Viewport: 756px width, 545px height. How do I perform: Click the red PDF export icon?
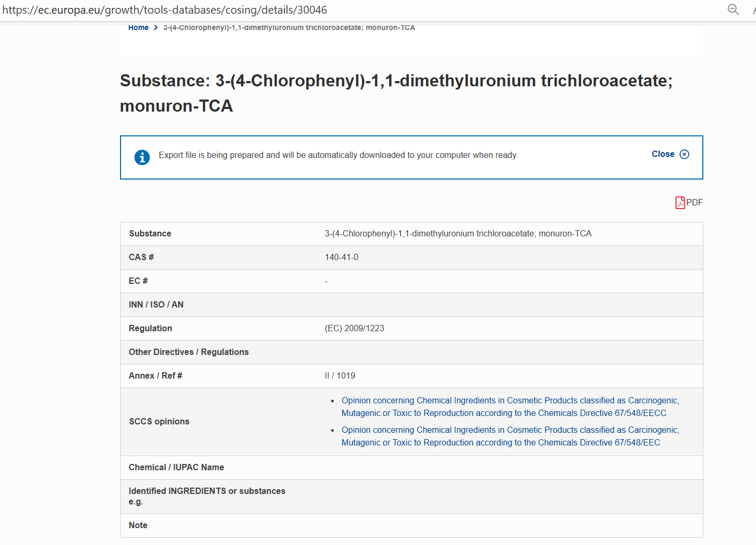click(x=680, y=203)
